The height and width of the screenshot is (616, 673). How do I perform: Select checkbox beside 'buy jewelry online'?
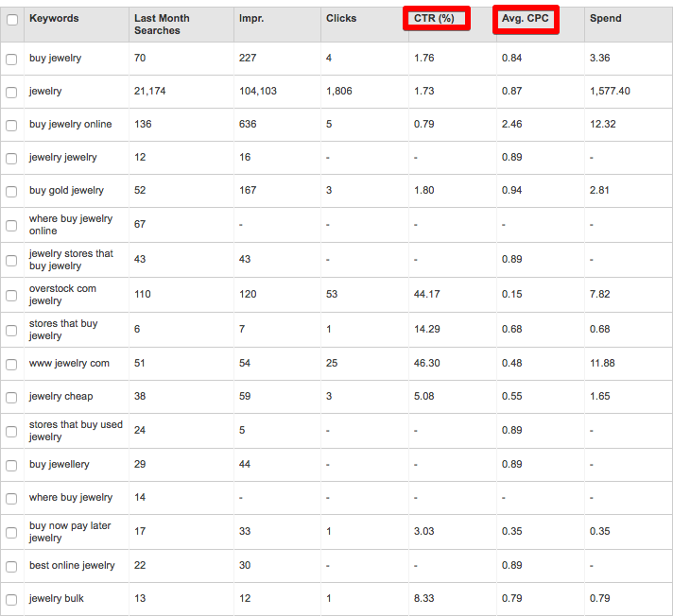point(11,126)
